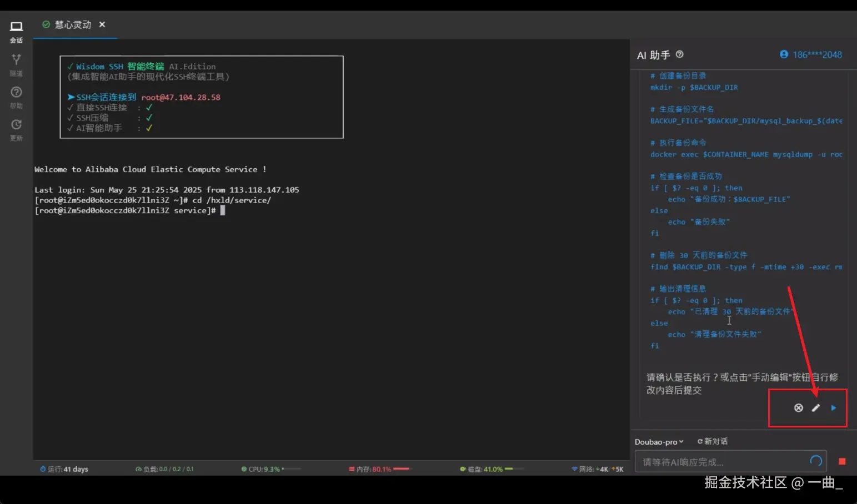The height and width of the screenshot is (504, 857).
Task: Click the 'cd /hxld/service/' command line
Action: pos(153,200)
